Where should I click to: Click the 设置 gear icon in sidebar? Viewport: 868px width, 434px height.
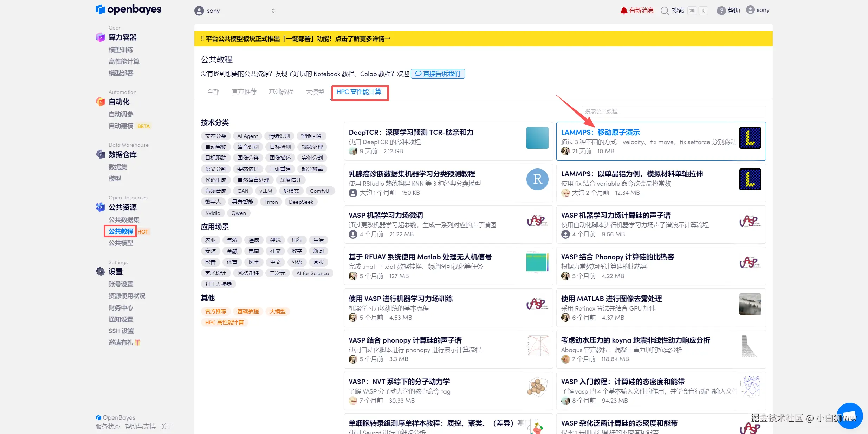[x=100, y=272]
